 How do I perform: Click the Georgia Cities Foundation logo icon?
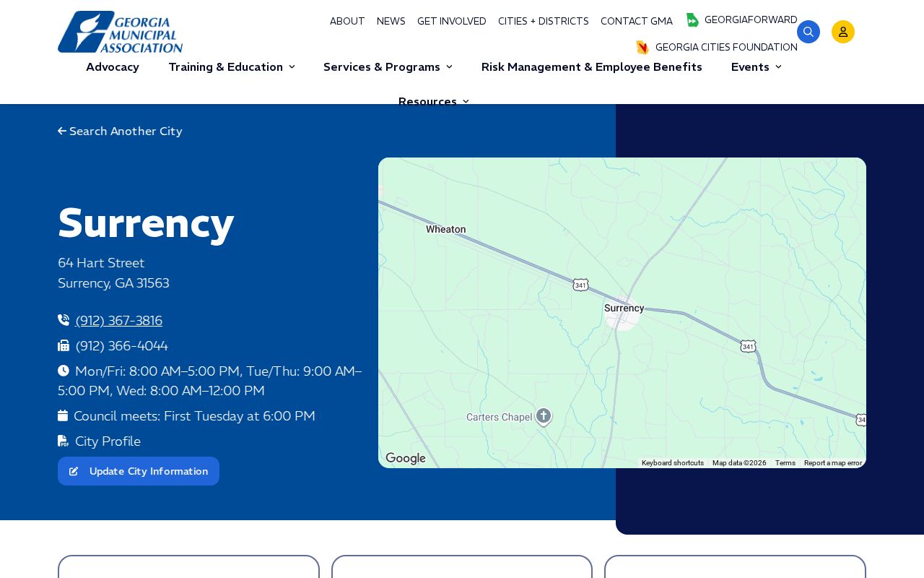point(642,48)
